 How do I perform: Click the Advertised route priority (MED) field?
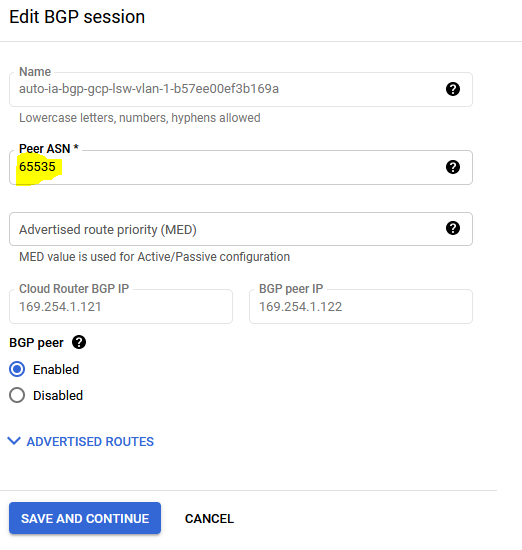(241, 229)
